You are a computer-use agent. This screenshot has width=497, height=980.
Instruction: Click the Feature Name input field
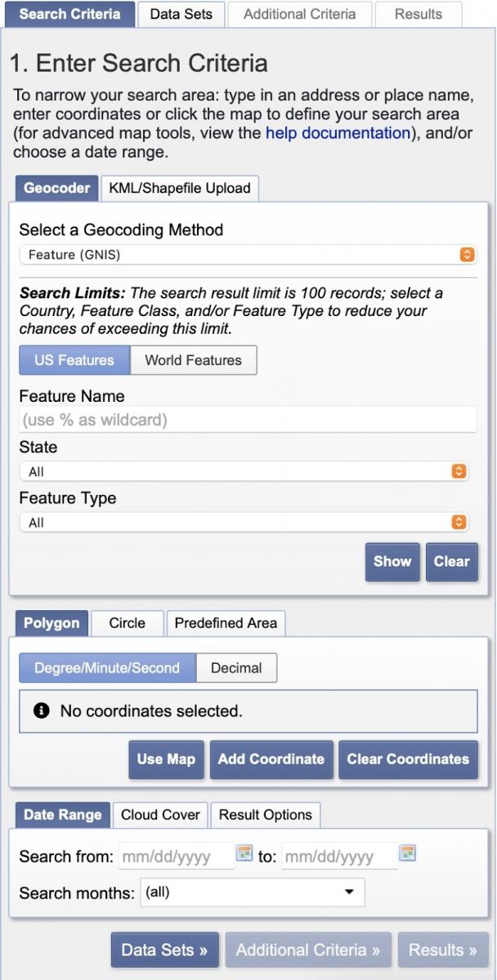point(247,421)
